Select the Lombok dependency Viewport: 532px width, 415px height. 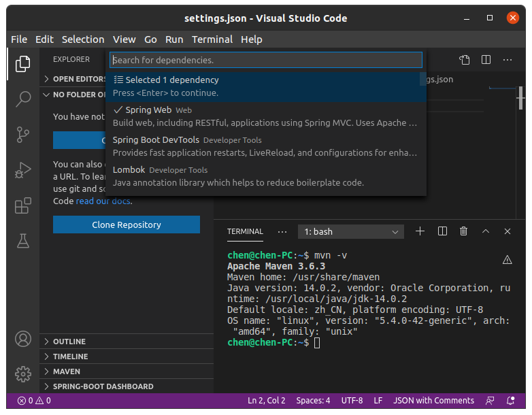pyautogui.click(x=266, y=176)
